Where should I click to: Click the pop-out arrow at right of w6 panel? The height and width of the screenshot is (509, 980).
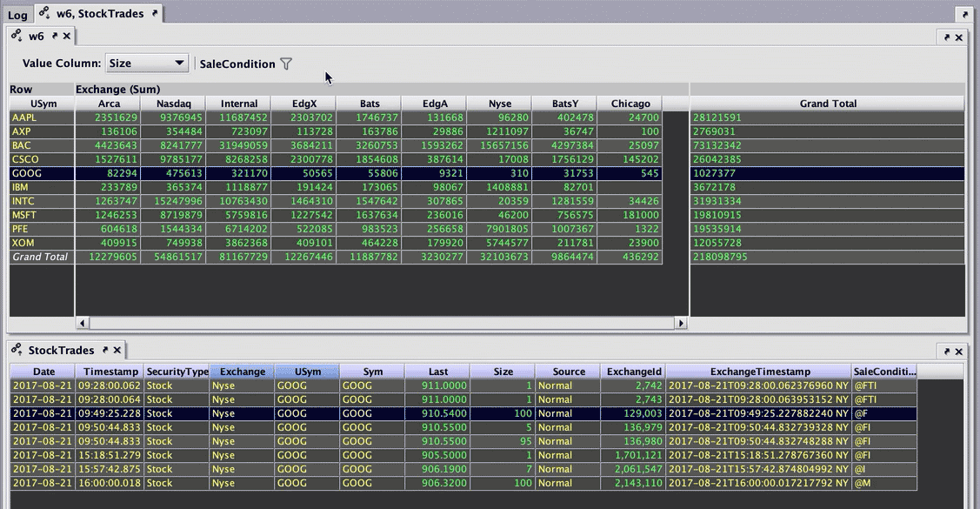[x=947, y=37]
